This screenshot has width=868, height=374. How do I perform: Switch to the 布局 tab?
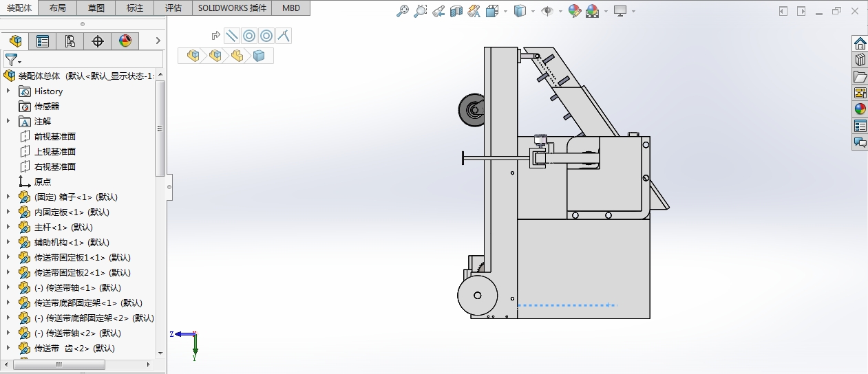coord(59,8)
